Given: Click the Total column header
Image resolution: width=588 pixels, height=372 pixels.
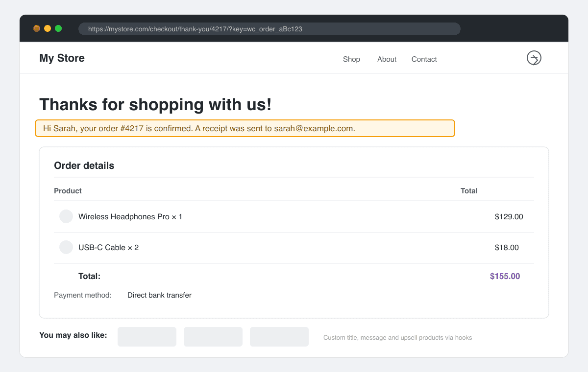Looking at the screenshot, I should [x=469, y=191].
